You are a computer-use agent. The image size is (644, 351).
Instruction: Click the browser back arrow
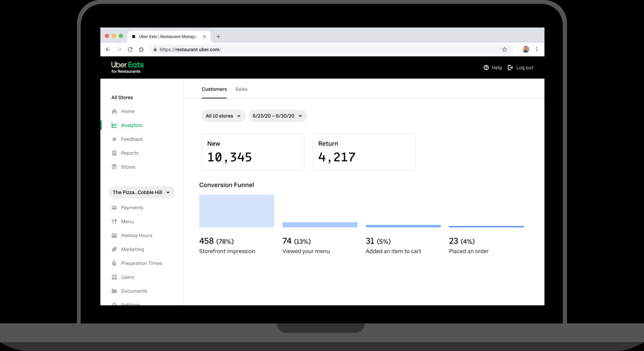108,49
